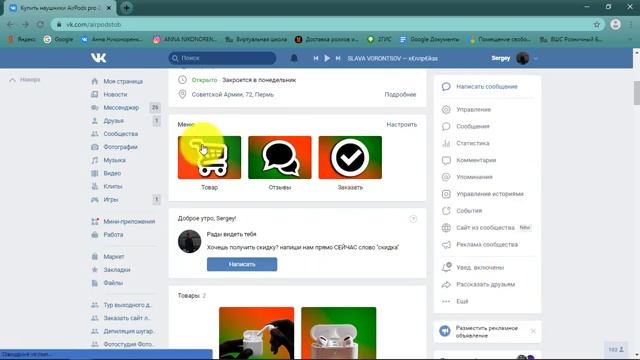Viewport: 640px width, 360px height.
Task: Click the browser reload button
Action: pyautogui.click(x=40, y=24)
